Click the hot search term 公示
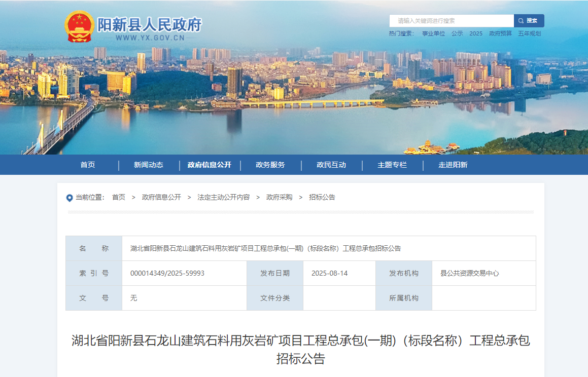The height and width of the screenshot is (377, 588). pyautogui.click(x=457, y=33)
